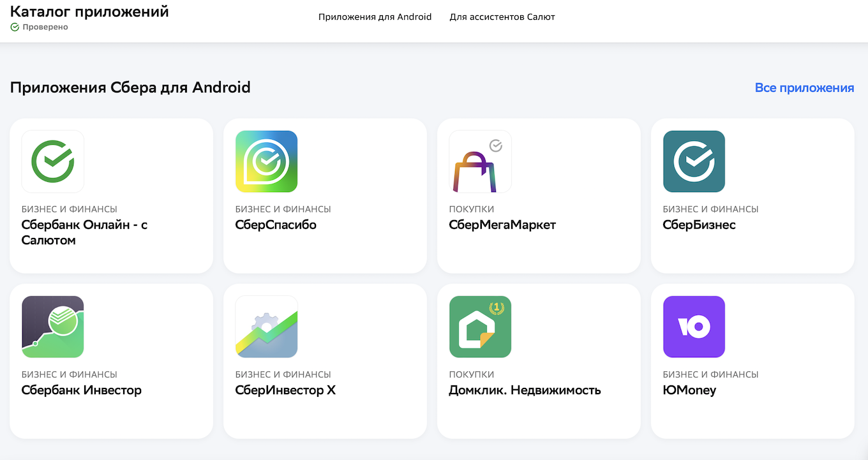The image size is (868, 460).
Task: Click the green Проверено check icon
Action: click(15, 27)
